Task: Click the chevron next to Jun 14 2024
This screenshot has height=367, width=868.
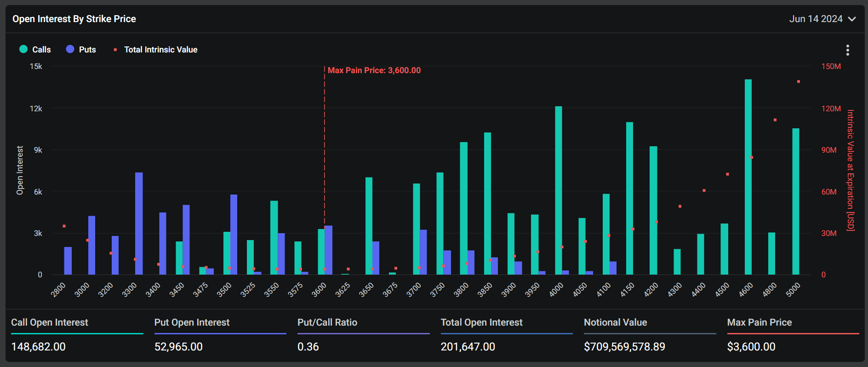Action: (x=852, y=19)
